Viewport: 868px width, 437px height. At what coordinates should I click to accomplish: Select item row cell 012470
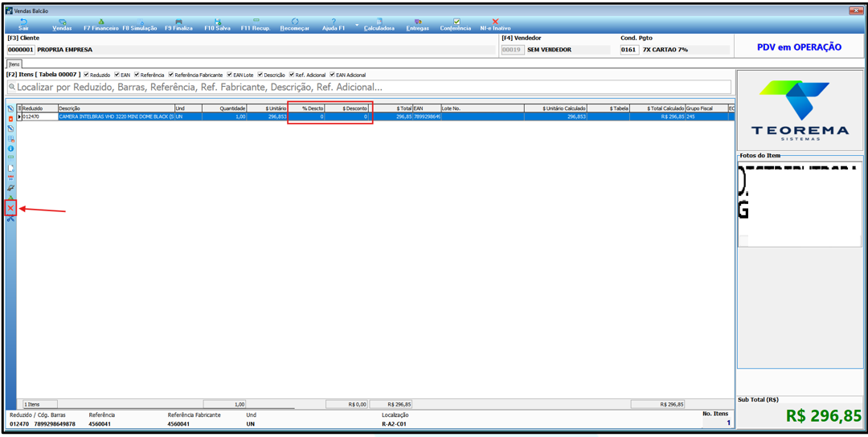(x=40, y=116)
